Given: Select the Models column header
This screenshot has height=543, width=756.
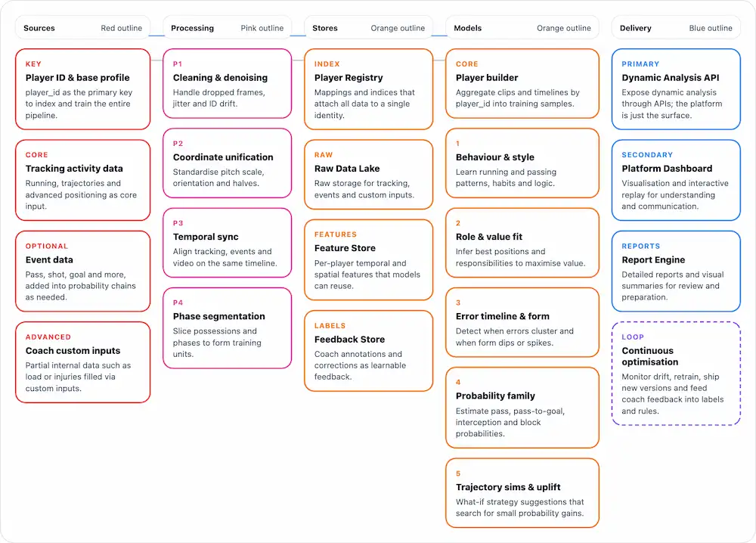Looking at the screenshot, I should click(x=522, y=28).
